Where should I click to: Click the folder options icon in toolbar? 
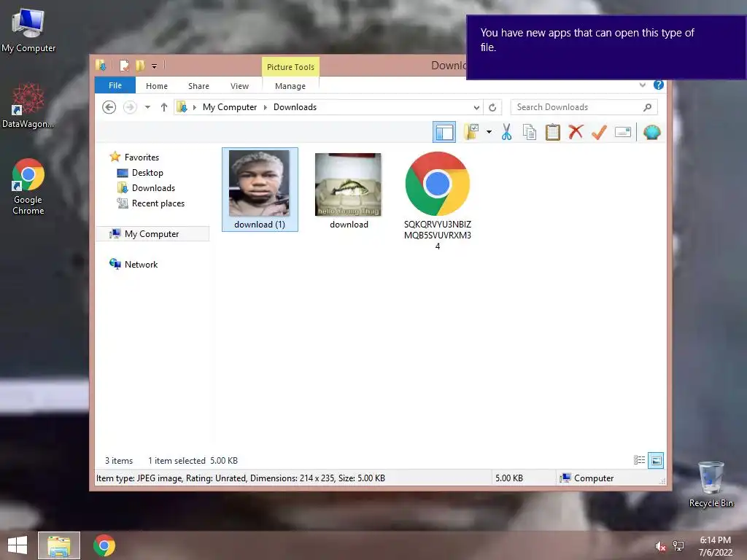471,132
